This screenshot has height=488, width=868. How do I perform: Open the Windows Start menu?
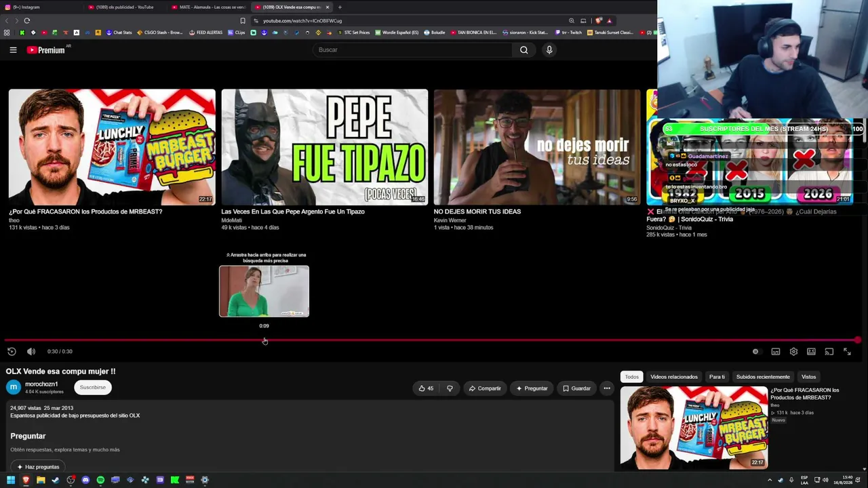(11, 480)
